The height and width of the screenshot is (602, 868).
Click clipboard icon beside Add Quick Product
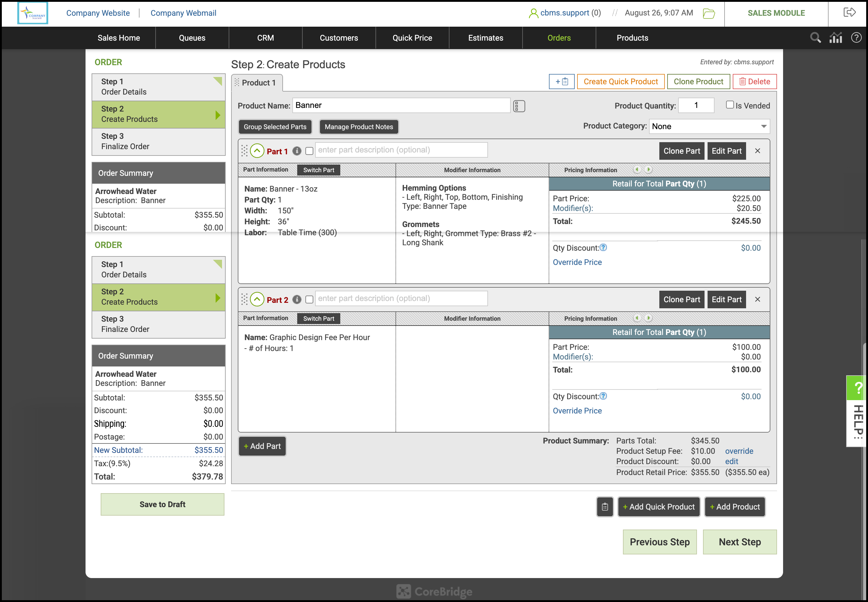(x=604, y=507)
